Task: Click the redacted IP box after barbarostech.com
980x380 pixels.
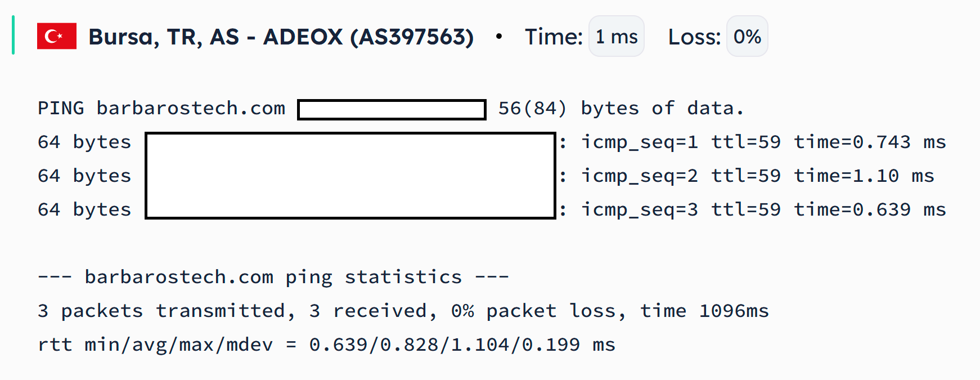Action: coord(392,110)
